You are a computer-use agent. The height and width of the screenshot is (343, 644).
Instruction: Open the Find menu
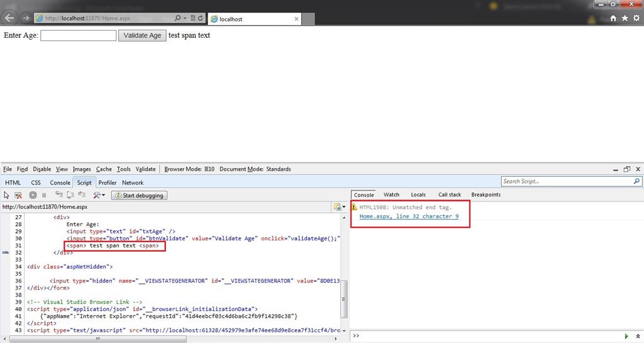(22, 169)
